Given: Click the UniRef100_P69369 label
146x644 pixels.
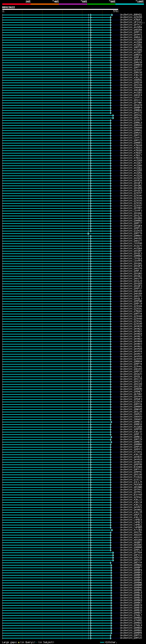Looking at the screenshot, I should 131,485.
